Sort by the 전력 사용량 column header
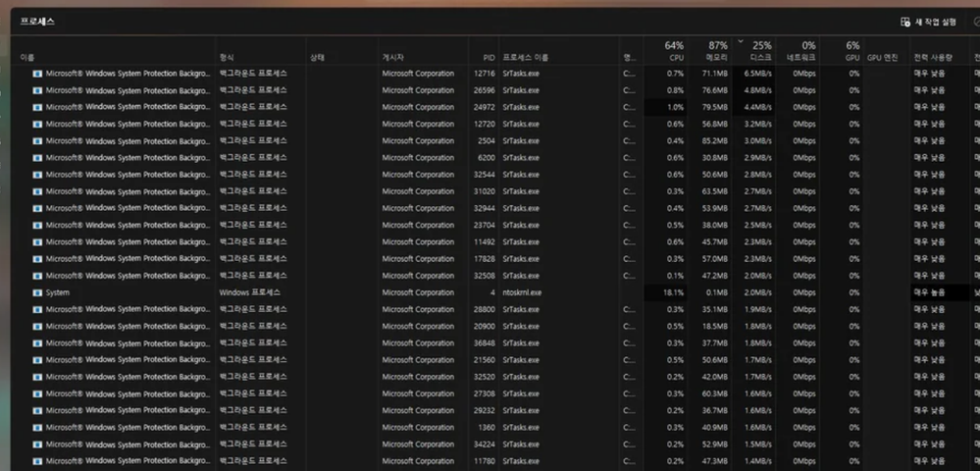The width and height of the screenshot is (980, 471). coord(933,58)
